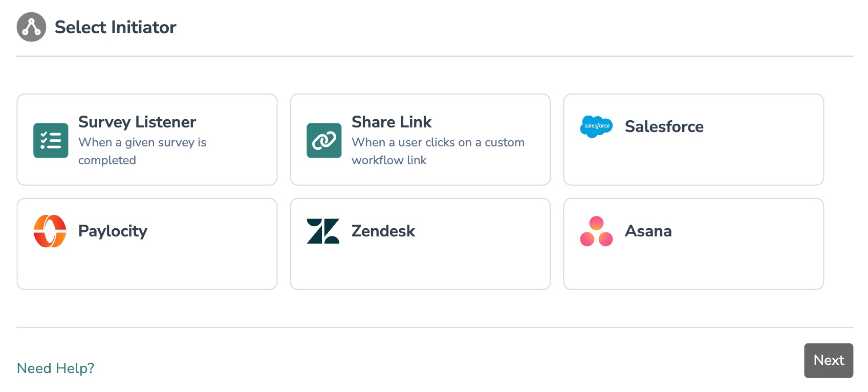Click the Zendesk logo
Viewport: 868px width, 392px height.
pyautogui.click(x=323, y=231)
